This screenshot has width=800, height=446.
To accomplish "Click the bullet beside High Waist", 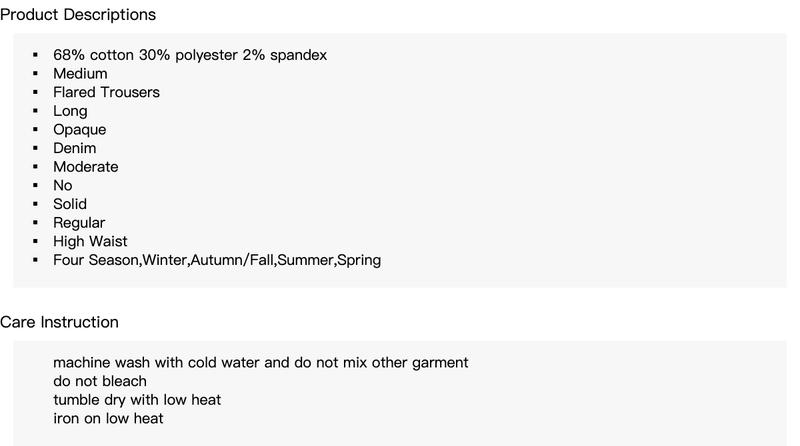I will 35,241.
